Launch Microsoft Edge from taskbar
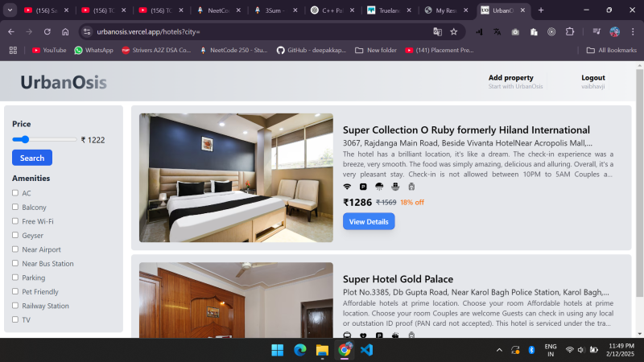This screenshot has width=644, height=362. pos(300,350)
